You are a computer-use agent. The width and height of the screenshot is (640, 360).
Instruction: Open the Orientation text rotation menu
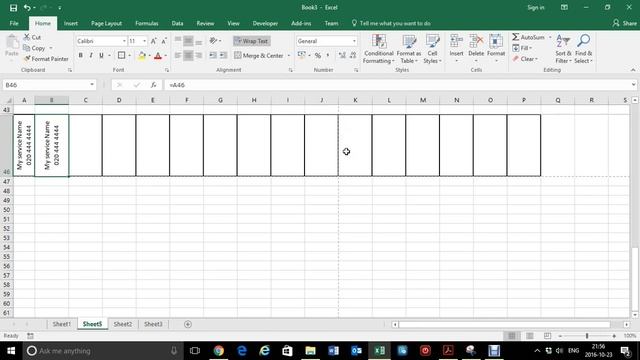click(215, 41)
